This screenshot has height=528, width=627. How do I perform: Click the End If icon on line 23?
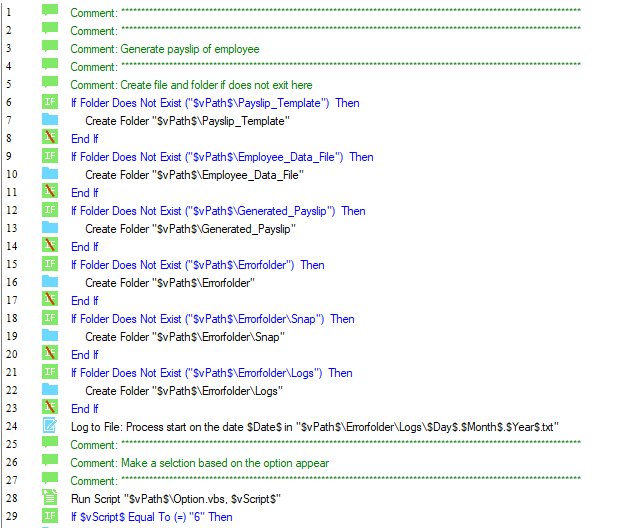tap(50, 408)
